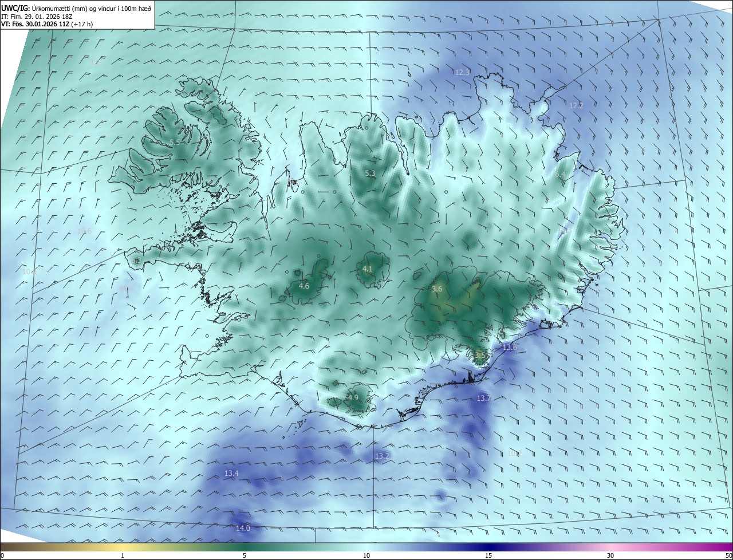
Task: Click the 6.4 value label in northeast Iceland
Action: click(x=559, y=175)
